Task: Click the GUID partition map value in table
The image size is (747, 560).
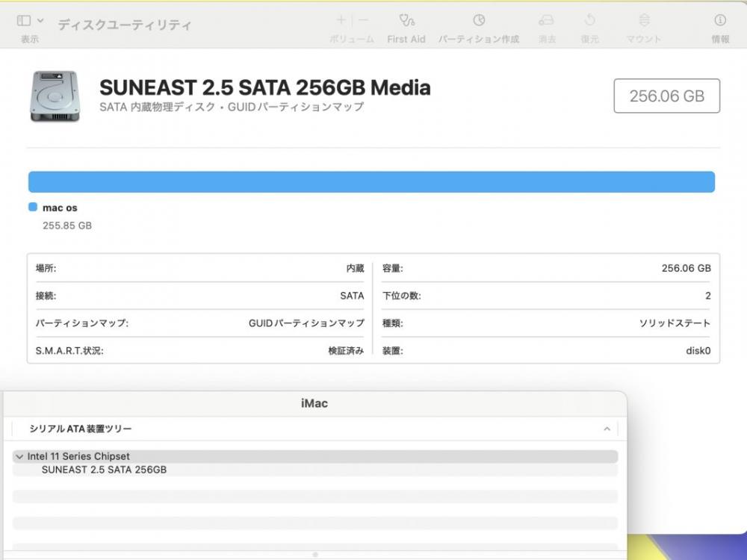Action: [306, 323]
